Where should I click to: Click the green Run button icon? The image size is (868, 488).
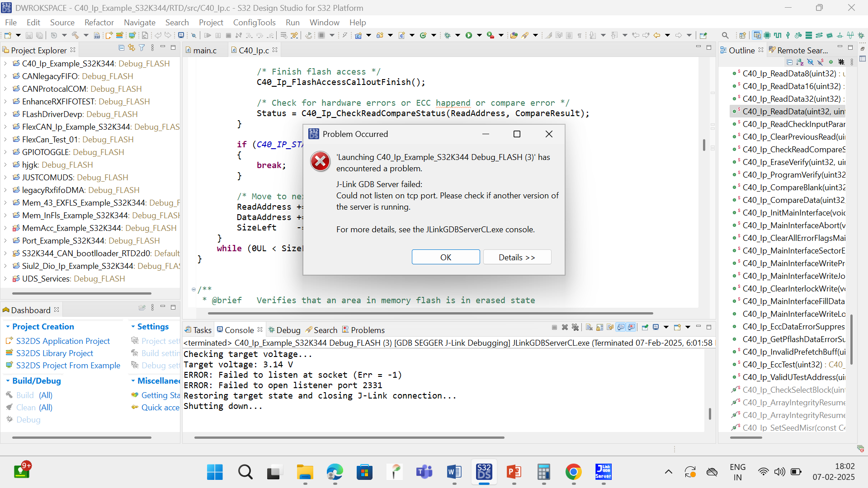click(469, 35)
